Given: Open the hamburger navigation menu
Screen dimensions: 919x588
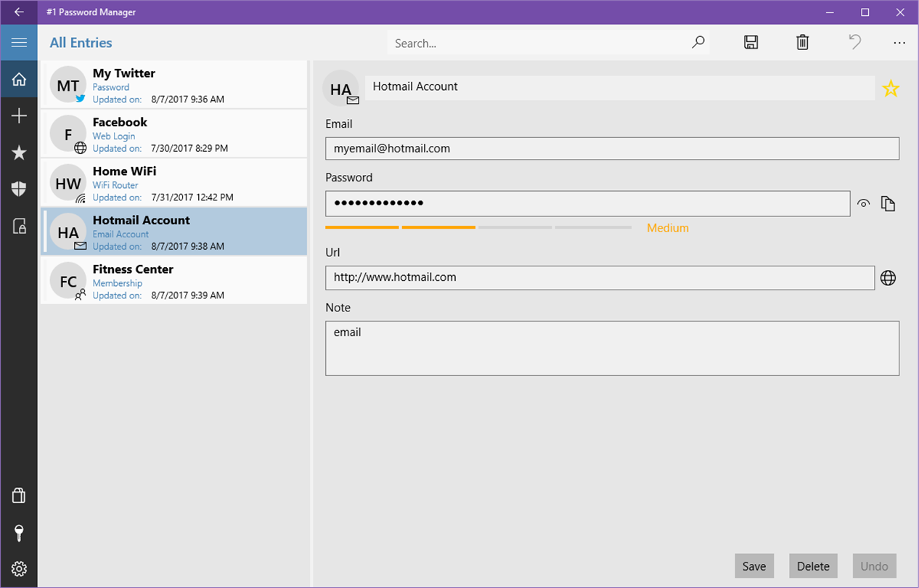Looking at the screenshot, I should pos(19,43).
